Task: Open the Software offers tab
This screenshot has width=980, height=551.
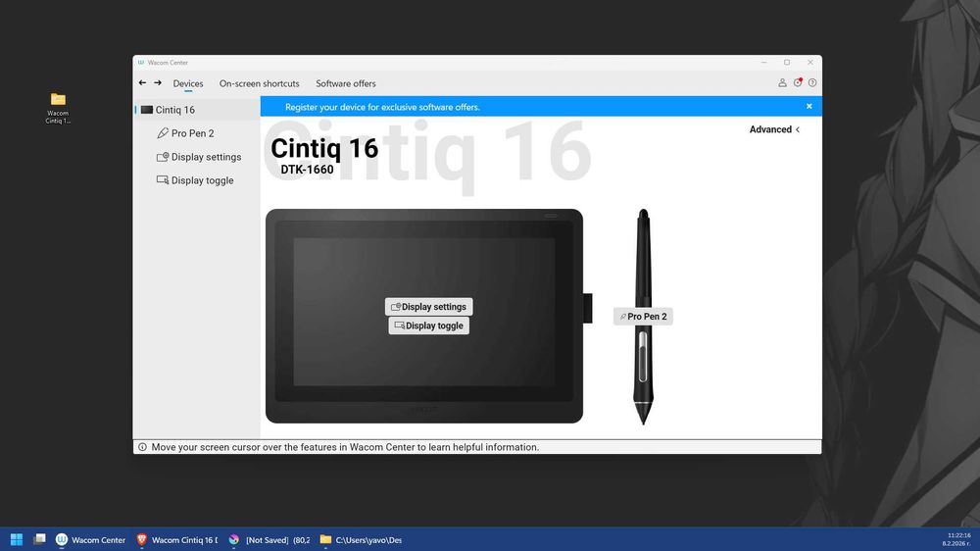Action: click(x=346, y=83)
